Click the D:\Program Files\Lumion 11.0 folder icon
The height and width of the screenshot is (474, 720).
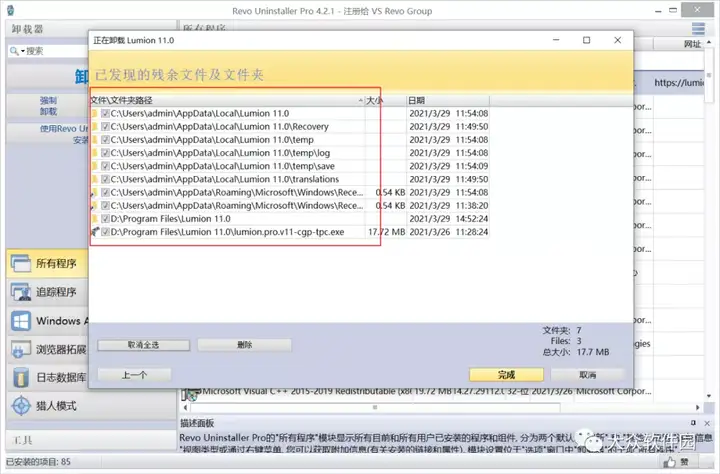pyautogui.click(x=95, y=219)
